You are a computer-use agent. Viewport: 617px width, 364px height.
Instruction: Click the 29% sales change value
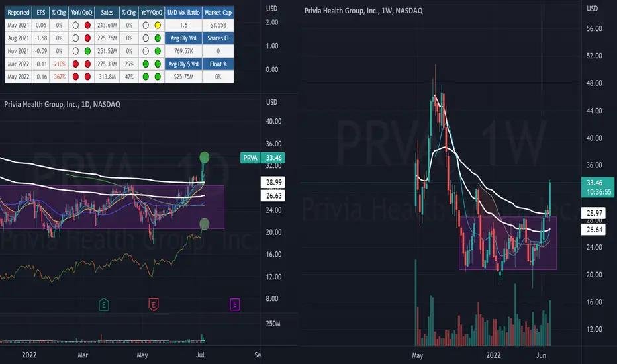129,64
